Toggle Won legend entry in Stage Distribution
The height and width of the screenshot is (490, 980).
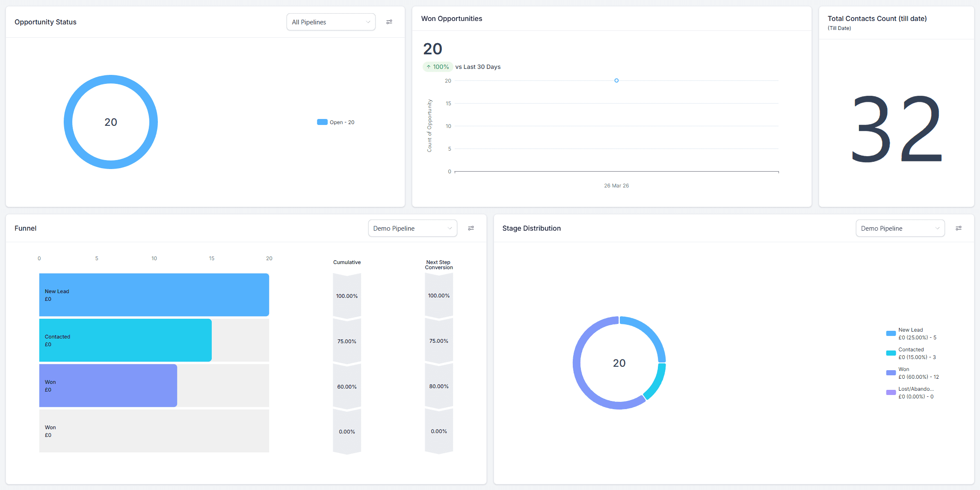[x=911, y=373]
